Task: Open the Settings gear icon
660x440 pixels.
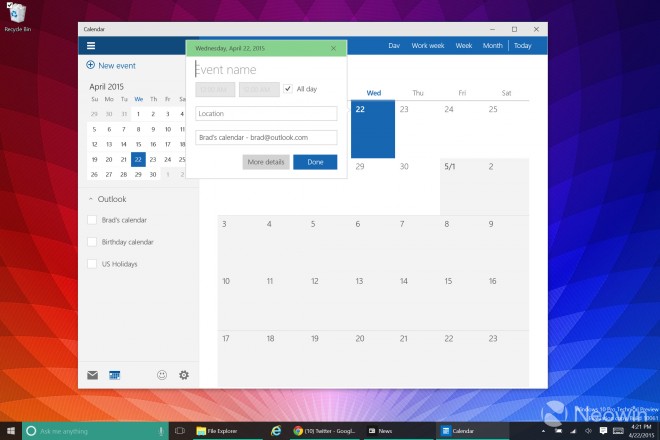Action: click(x=184, y=375)
